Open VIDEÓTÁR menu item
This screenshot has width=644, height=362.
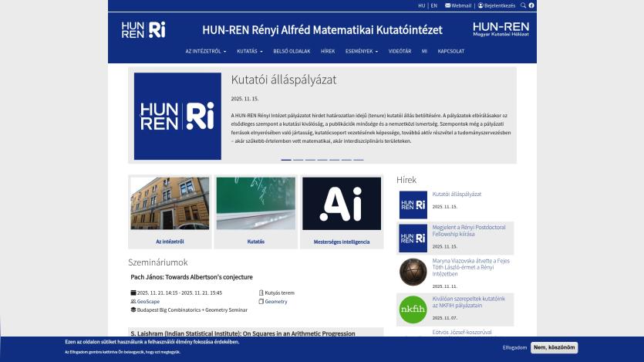(x=400, y=52)
